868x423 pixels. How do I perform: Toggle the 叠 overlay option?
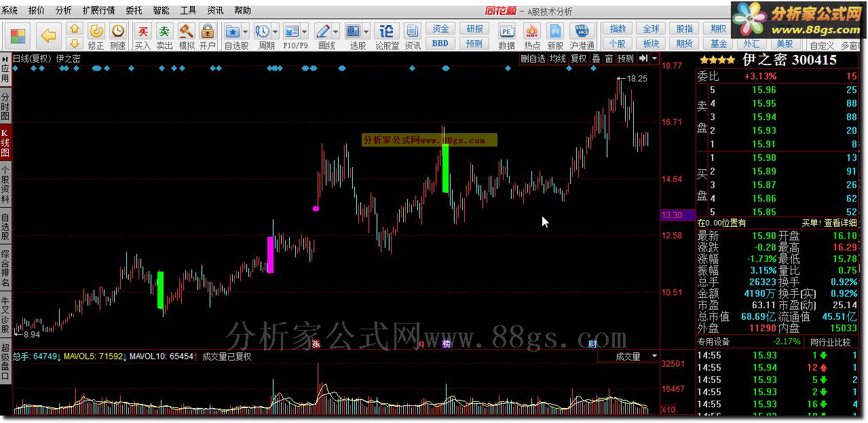click(596, 59)
